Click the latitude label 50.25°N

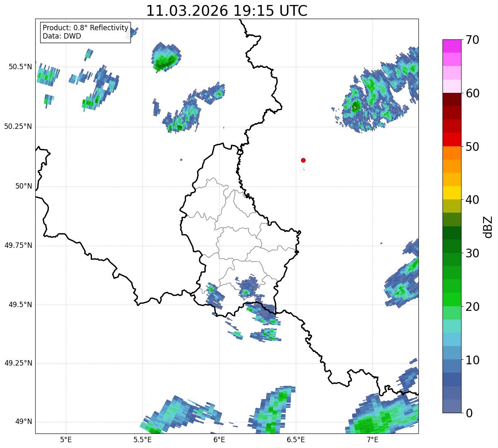[18, 126]
